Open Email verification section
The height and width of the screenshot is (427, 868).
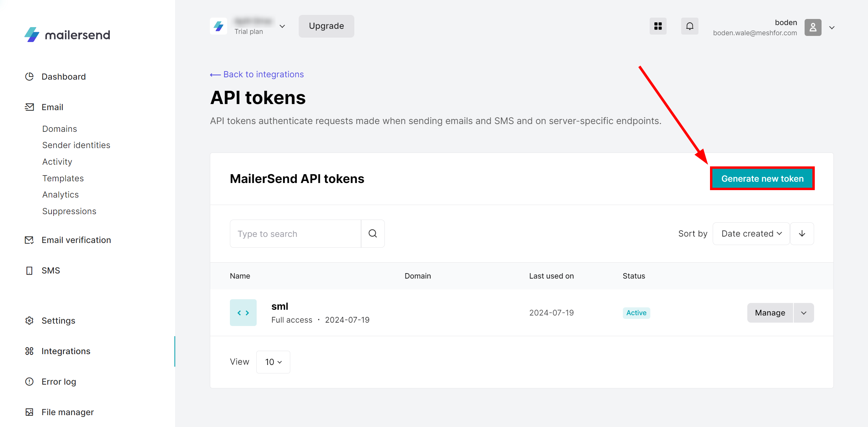coord(76,240)
